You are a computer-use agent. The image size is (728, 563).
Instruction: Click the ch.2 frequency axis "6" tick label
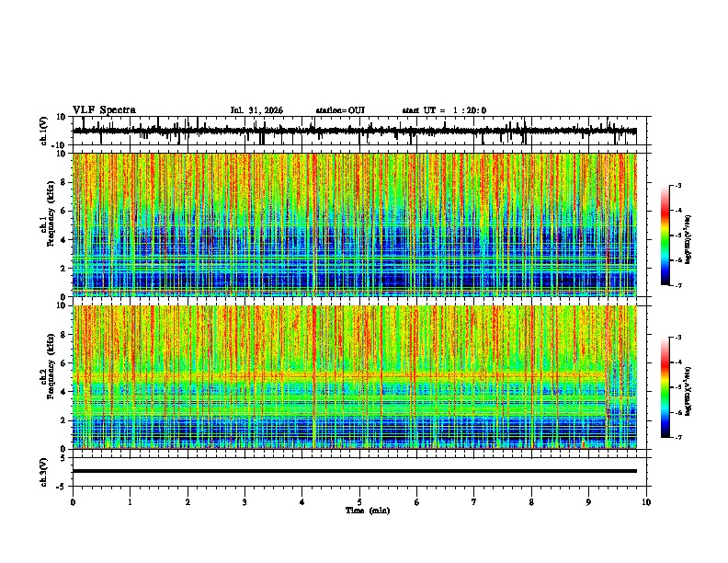[x=64, y=363]
